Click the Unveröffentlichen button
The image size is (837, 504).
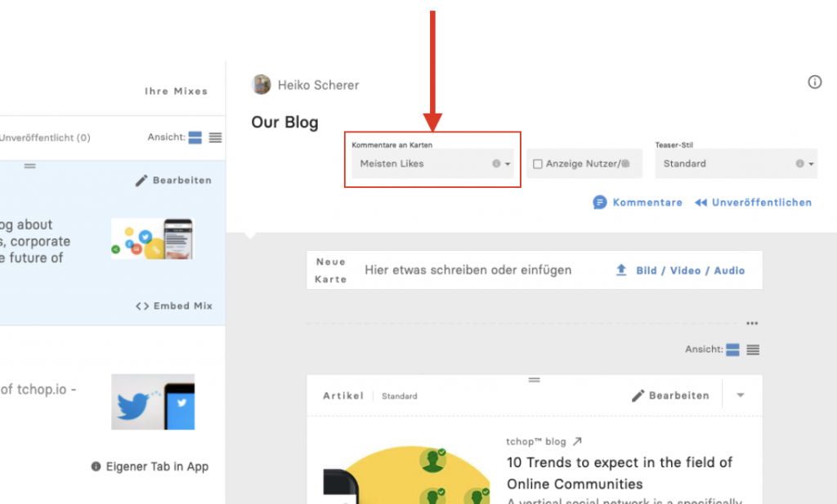click(753, 203)
